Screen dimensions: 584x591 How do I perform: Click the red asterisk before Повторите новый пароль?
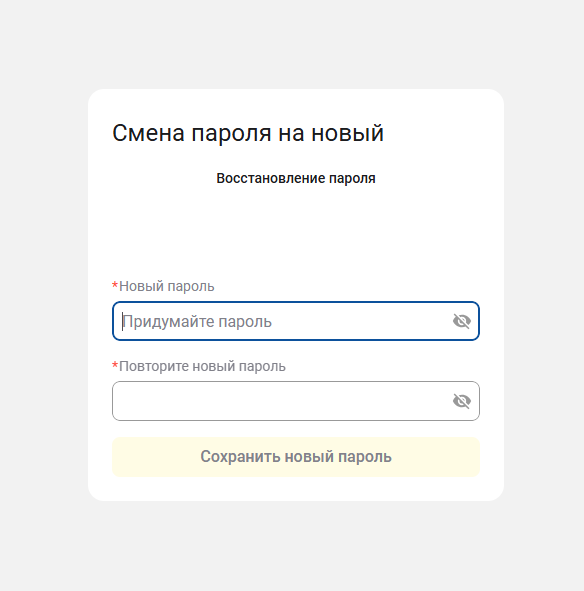(115, 365)
